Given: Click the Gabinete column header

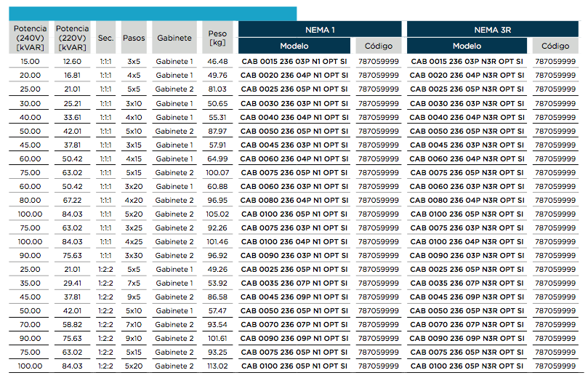Looking at the screenshot, I should coord(174,38).
